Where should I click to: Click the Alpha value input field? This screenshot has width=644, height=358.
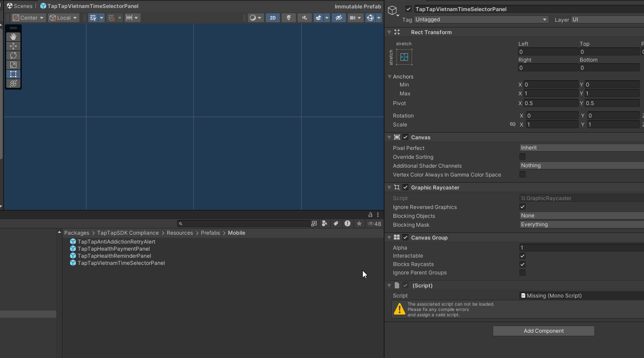click(x=581, y=248)
